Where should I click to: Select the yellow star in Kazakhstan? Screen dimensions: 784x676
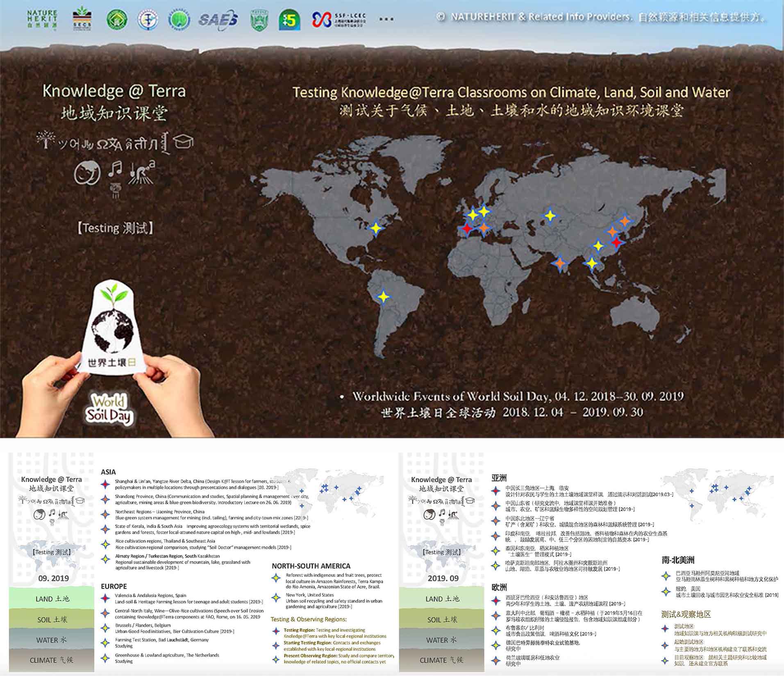pos(550,216)
